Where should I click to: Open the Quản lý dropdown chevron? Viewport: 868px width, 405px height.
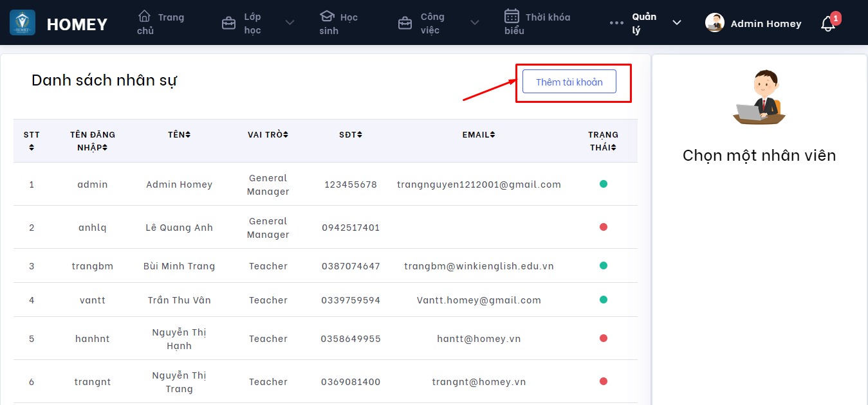676,23
